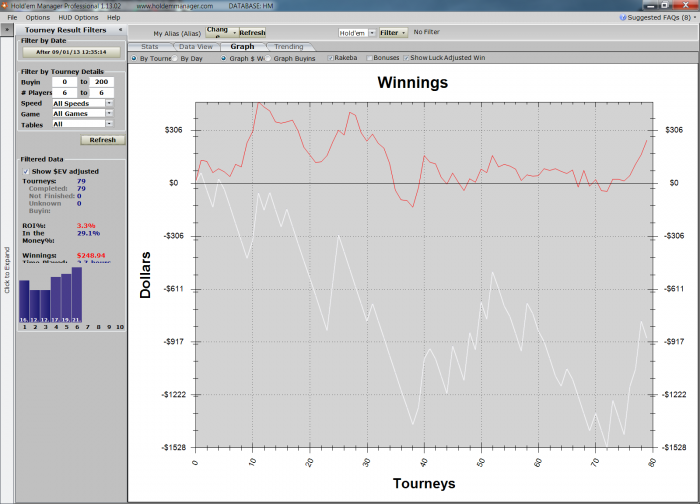Click the Hold'em Manager title bar icon
Image resolution: width=700 pixels, height=504 pixels.
click(4, 5)
